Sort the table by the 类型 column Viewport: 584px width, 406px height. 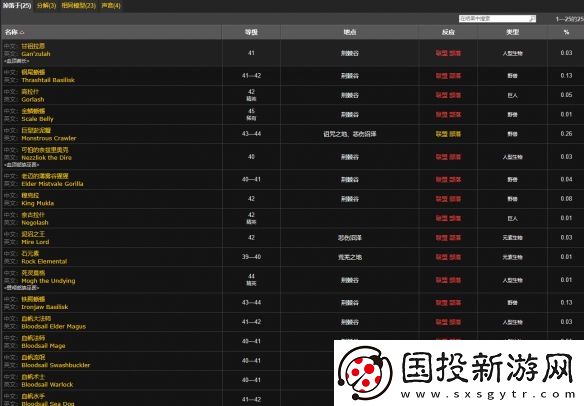coord(512,32)
